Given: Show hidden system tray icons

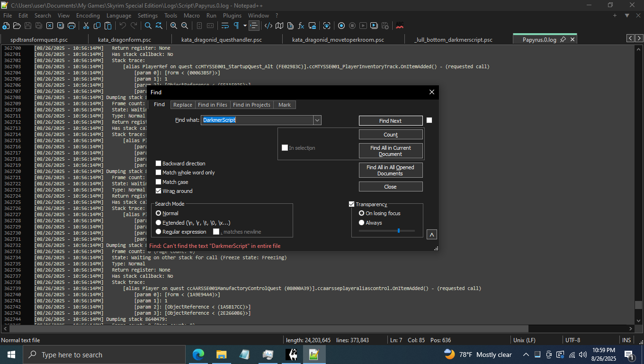Looking at the screenshot, I should tap(526, 355).
